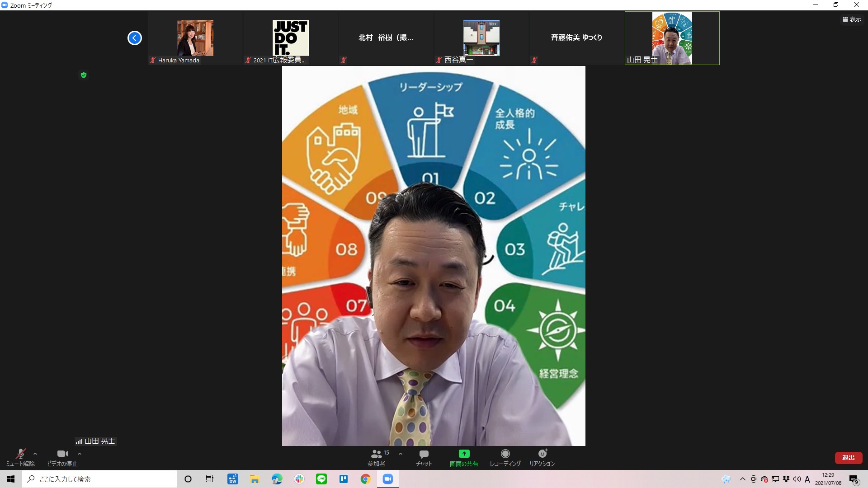
Task: Open Cortana circle icon in taskbar
Action: coord(188,479)
